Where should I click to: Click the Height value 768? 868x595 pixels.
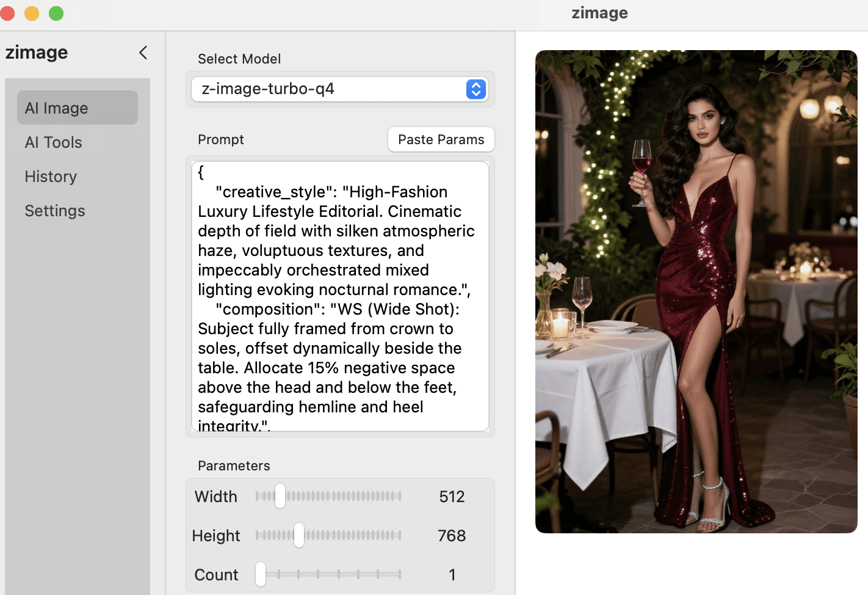pyautogui.click(x=452, y=536)
